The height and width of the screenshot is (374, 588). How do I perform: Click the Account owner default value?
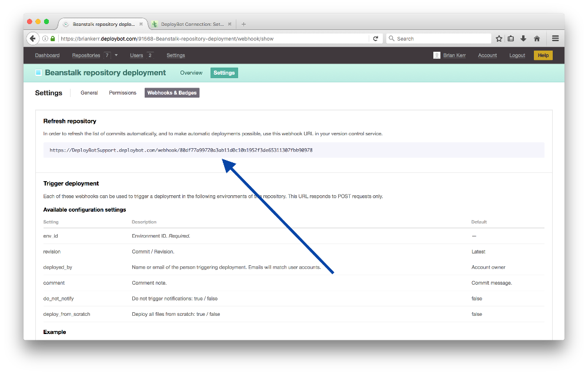(488, 268)
